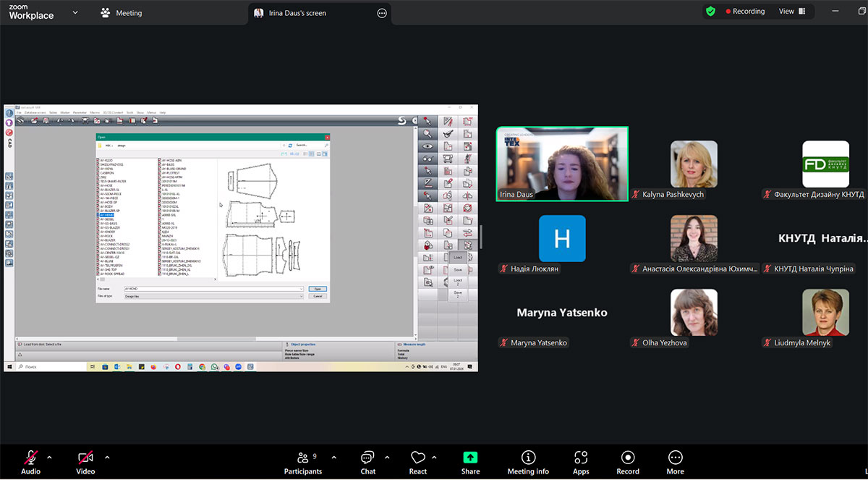The height and width of the screenshot is (480, 868).
Task: Expand audio options arrow next to Audio
Action: coord(49,458)
